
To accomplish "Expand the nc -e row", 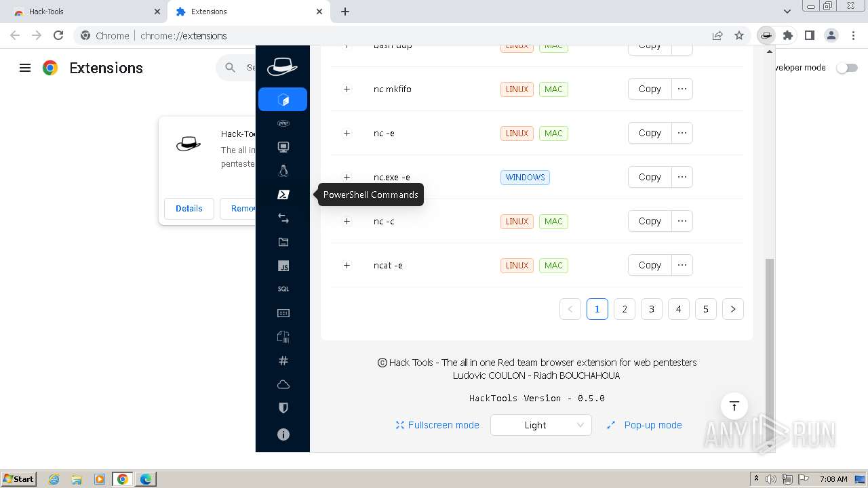I will coord(347,133).
